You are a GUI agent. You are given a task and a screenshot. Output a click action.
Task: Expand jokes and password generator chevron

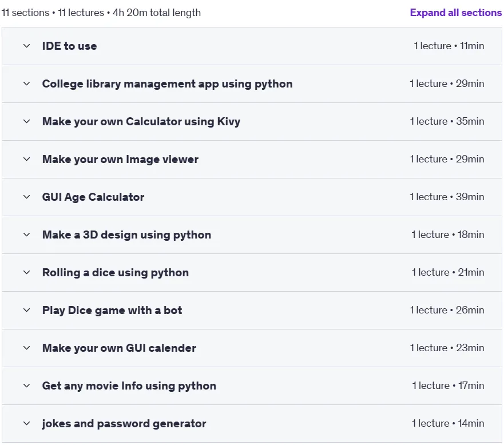(27, 423)
